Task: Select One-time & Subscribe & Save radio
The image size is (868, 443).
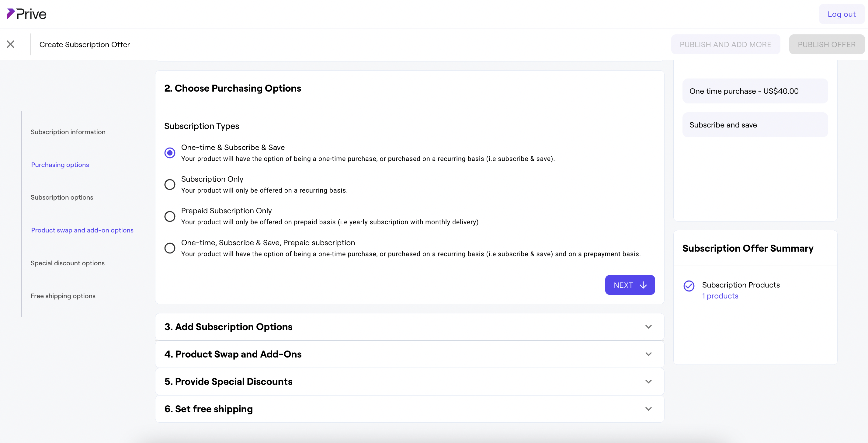Action: (x=169, y=153)
